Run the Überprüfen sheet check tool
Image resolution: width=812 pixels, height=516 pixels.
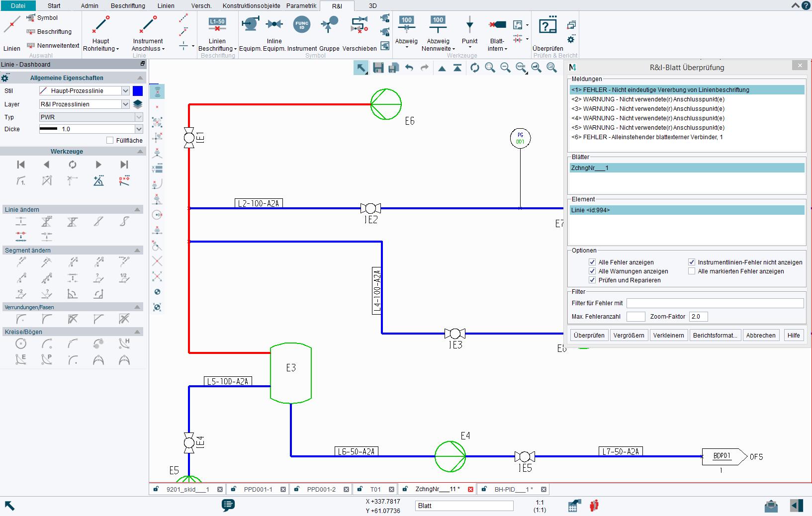coord(547,33)
